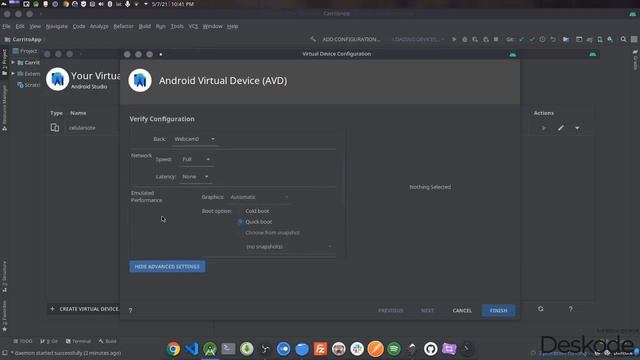
Task: Open the VCS menu
Action: (x=193, y=26)
